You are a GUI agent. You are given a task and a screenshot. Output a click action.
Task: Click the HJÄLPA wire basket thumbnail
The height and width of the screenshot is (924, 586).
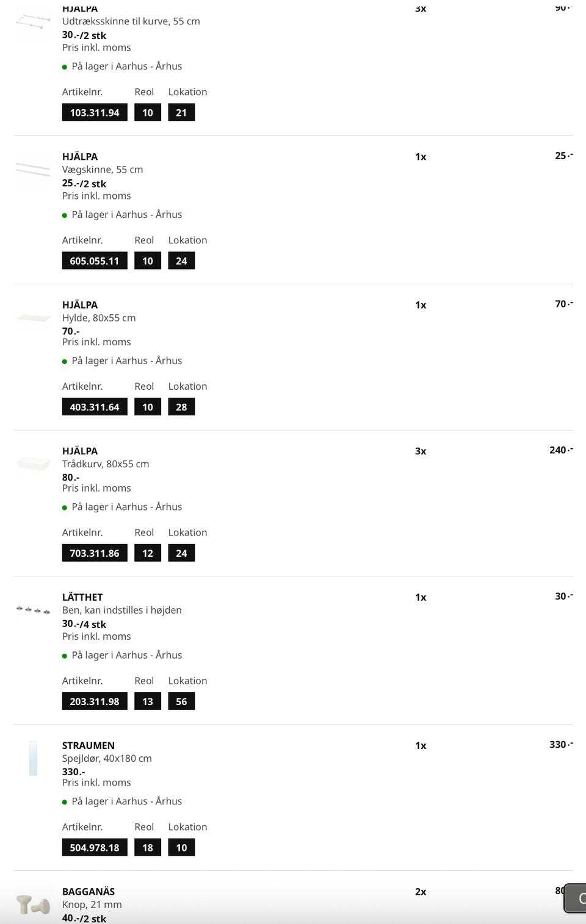(x=33, y=464)
